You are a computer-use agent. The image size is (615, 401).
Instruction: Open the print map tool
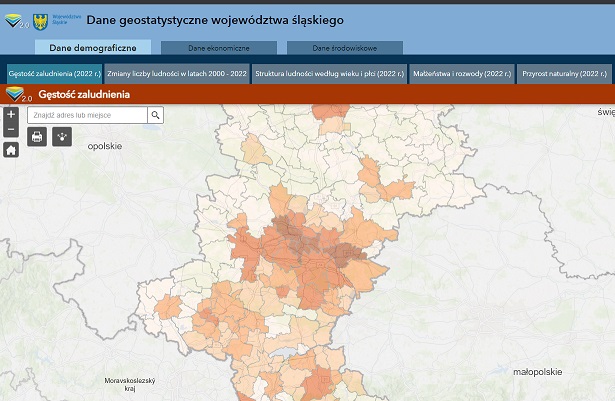(x=37, y=136)
